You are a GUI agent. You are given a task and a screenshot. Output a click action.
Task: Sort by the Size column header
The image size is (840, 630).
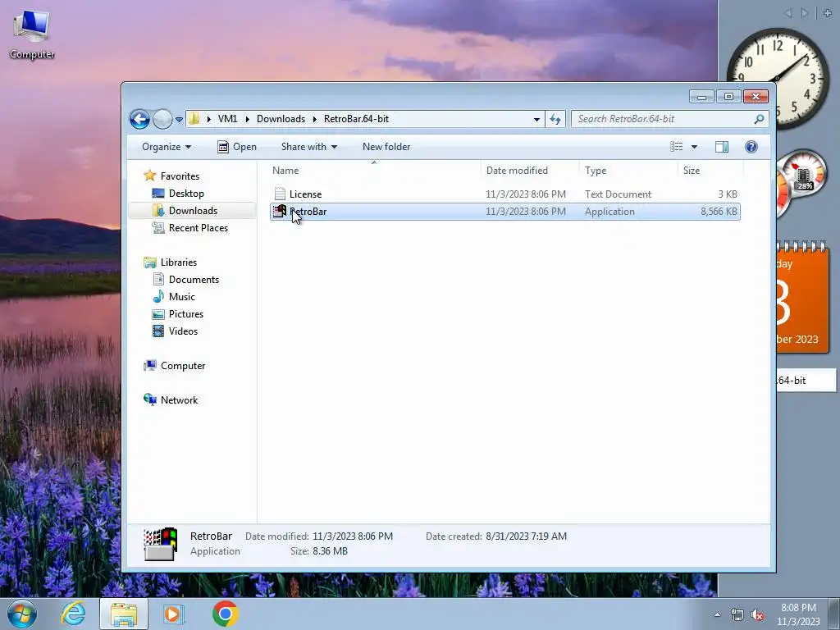coord(710,171)
